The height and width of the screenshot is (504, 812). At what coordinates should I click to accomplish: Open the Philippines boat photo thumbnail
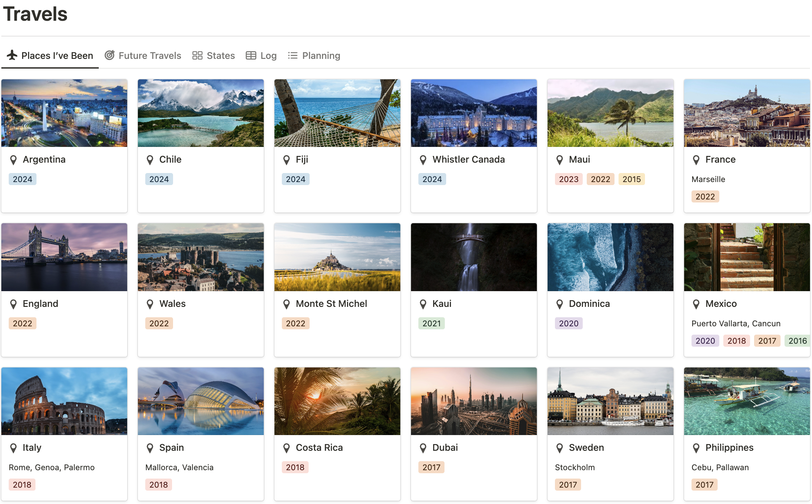[x=746, y=401]
